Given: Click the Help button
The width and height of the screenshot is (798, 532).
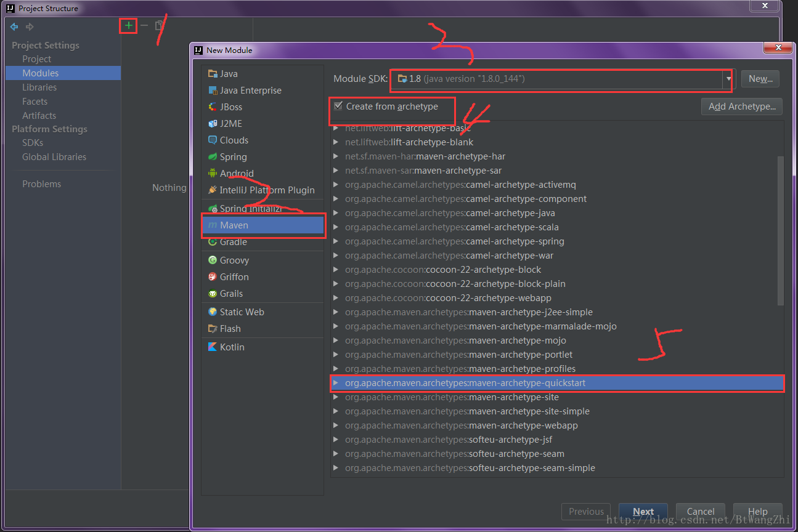Looking at the screenshot, I should click(758, 512).
